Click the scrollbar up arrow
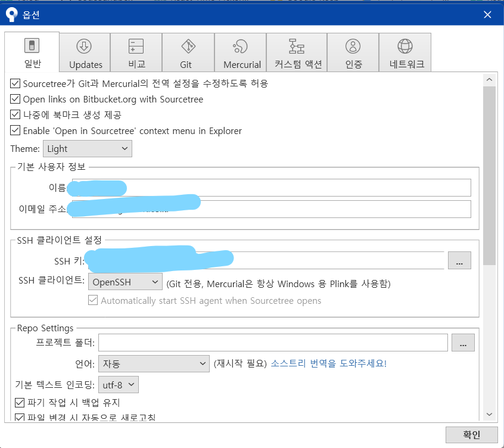This screenshot has width=504, height=448. (x=489, y=80)
